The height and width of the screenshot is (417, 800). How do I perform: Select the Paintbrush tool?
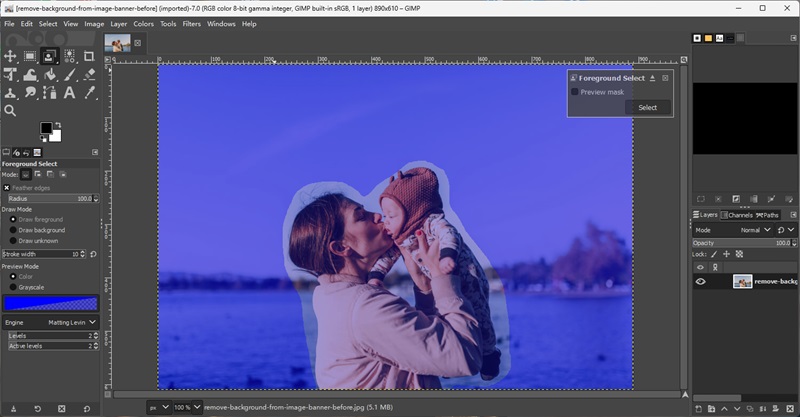point(69,75)
